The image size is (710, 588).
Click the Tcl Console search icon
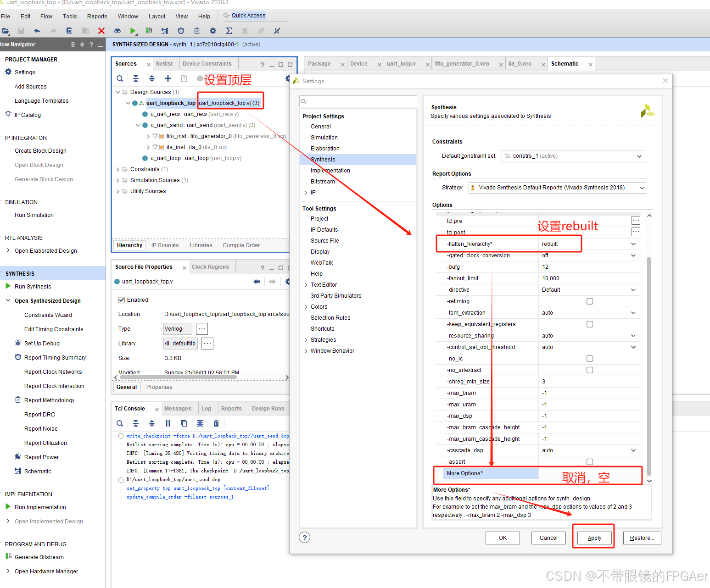120,423
